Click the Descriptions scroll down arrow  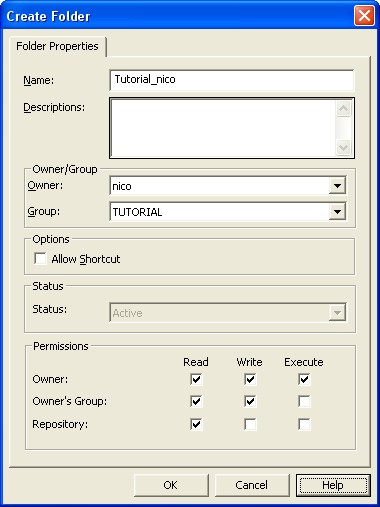343,147
